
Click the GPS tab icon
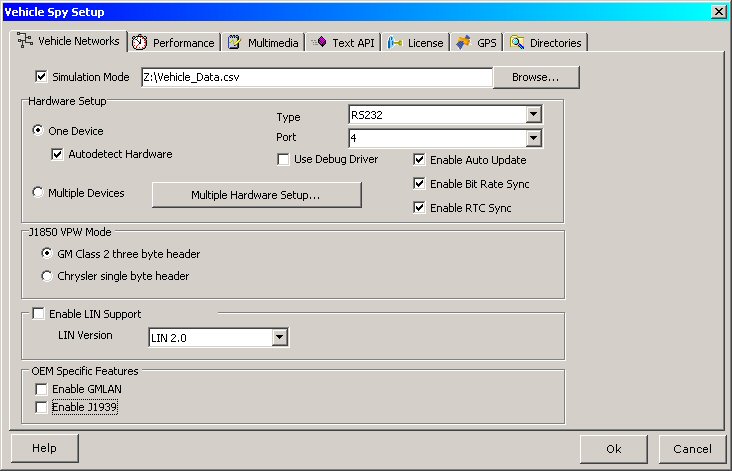pos(463,43)
